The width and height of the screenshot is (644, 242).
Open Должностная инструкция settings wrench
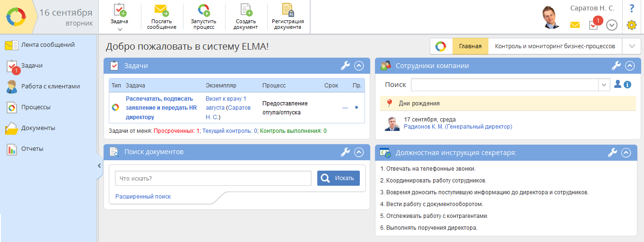612,153
